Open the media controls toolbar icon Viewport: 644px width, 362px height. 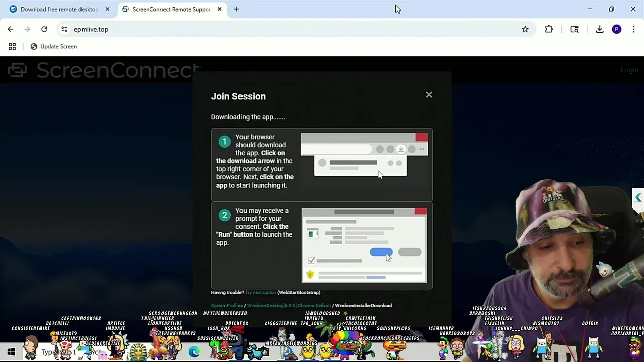click(574, 29)
